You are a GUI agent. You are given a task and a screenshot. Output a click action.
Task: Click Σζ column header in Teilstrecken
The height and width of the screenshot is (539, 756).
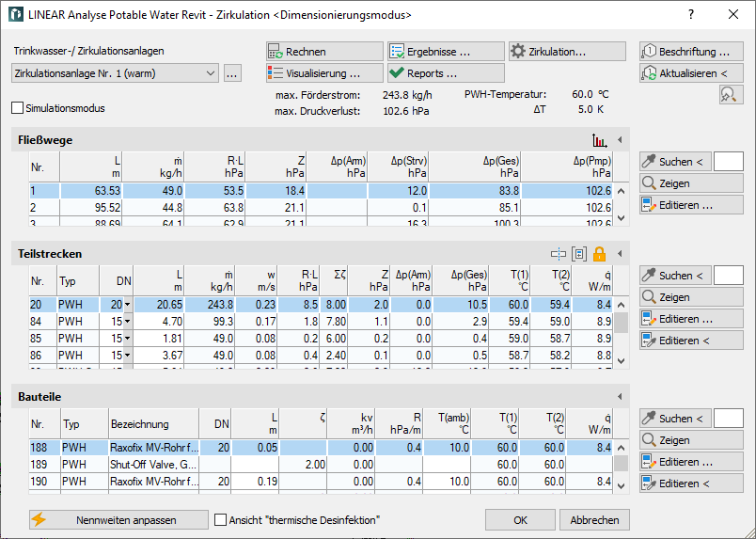334,281
